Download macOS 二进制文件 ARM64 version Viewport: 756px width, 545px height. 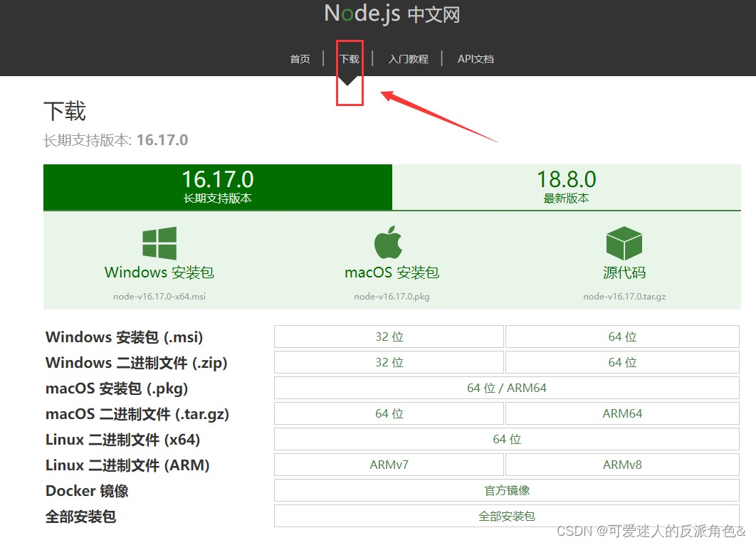[622, 413]
